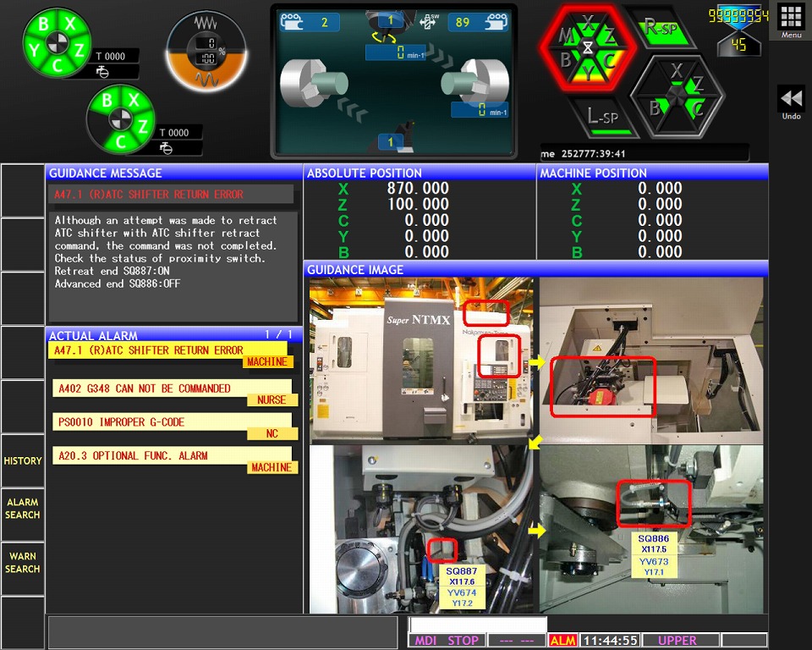Click the empty message input field at bottom
This screenshot has height=650, width=812.
click(x=222, y=632)
